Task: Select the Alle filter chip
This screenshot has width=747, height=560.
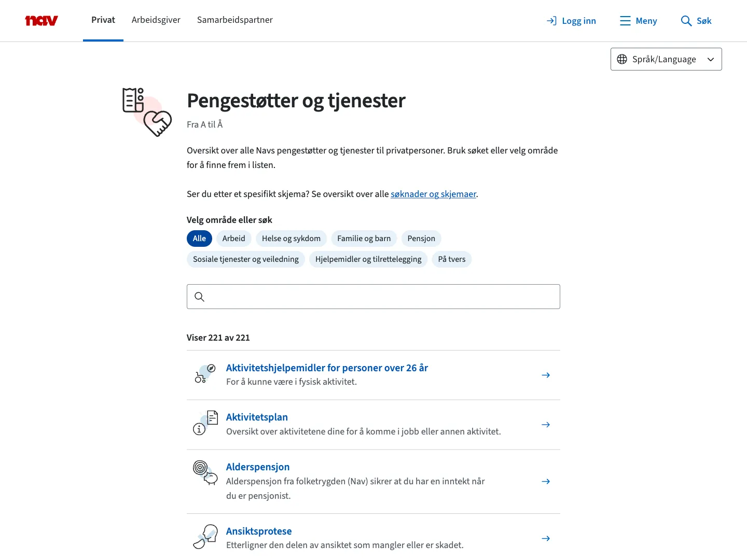Action: click(x=199, y=239)
